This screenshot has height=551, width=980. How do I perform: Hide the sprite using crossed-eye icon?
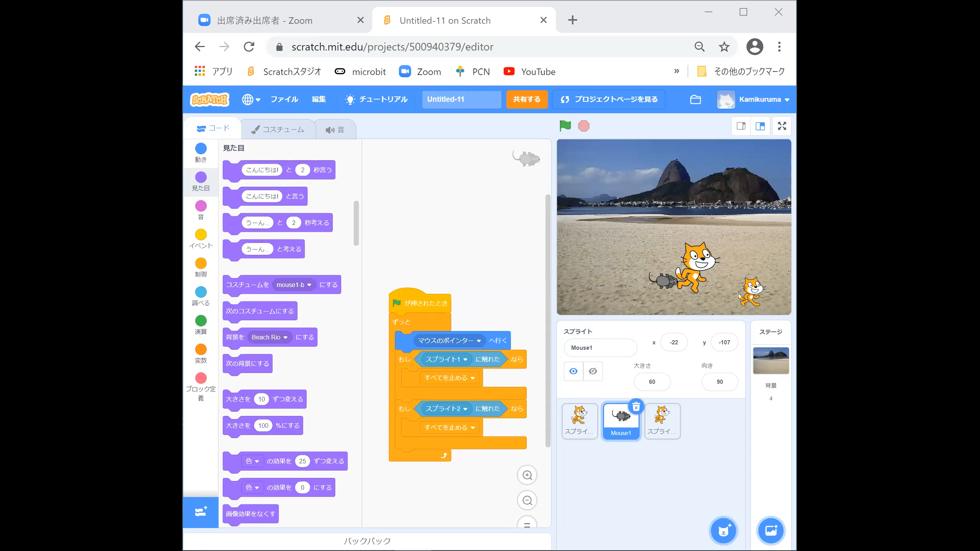593,371
